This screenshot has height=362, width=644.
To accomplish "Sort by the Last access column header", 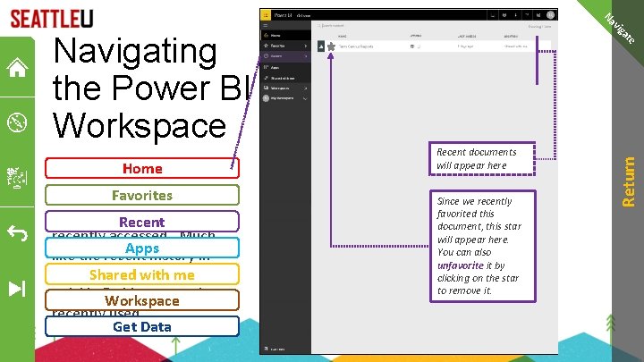I will 467,36.
